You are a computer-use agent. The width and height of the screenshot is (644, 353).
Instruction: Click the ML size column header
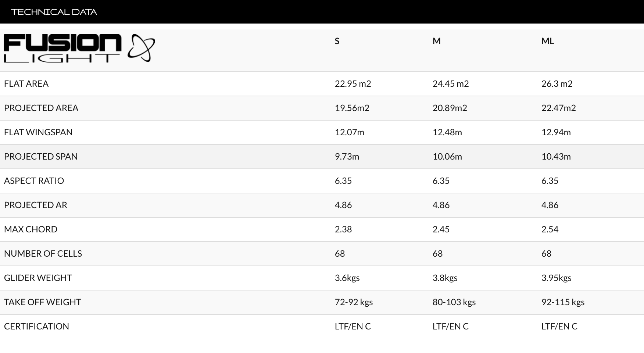pyautogui.click(x=548, y=41)
